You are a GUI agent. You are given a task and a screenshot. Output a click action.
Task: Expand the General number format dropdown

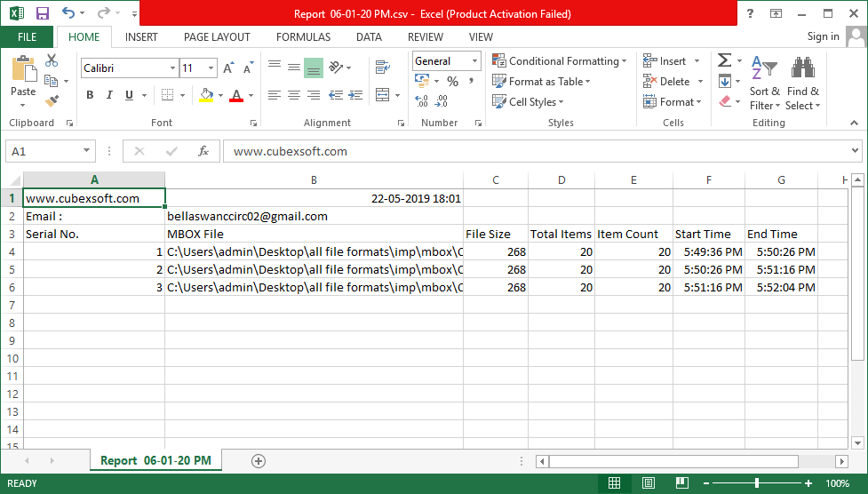coord(474,61)
